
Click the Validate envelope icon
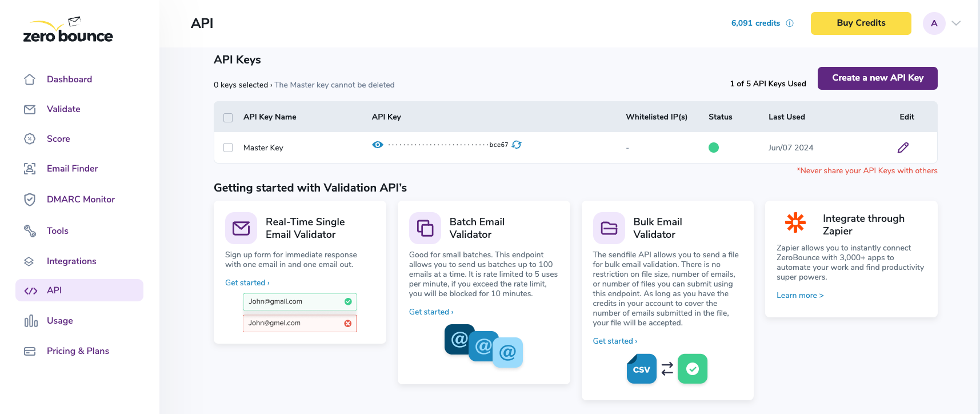click(x=30, y=109)
